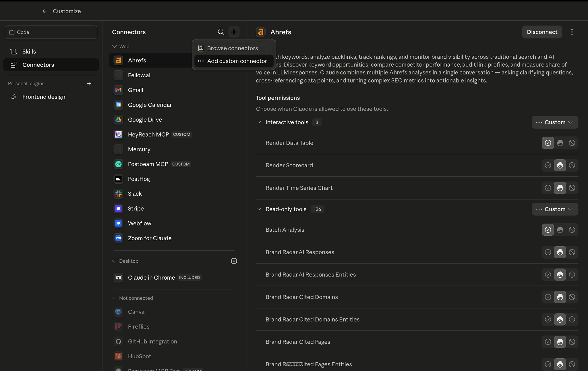Click the Customize title in the header
Image resolution: width=588 pixels, height=371 pixels.
pyautogui.click(x=67, y=11)
